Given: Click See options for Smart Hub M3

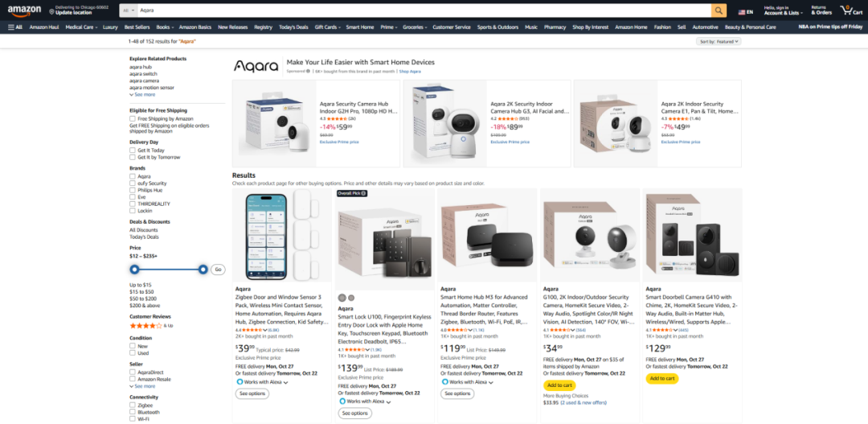Looking at the screenshot, I should [458, 393].
